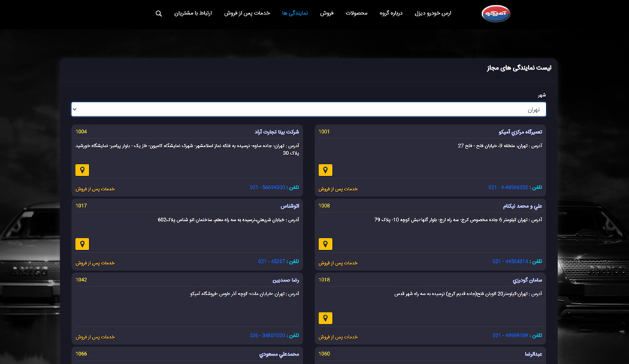The width and height of the screenshot is (629, 364).
Task: Click address text of dealer 1001
Action: point(500,146)
